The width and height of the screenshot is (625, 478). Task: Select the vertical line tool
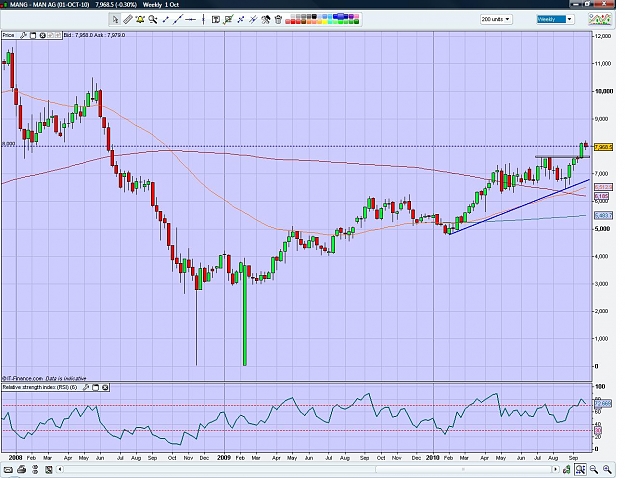tap(203, 19)
